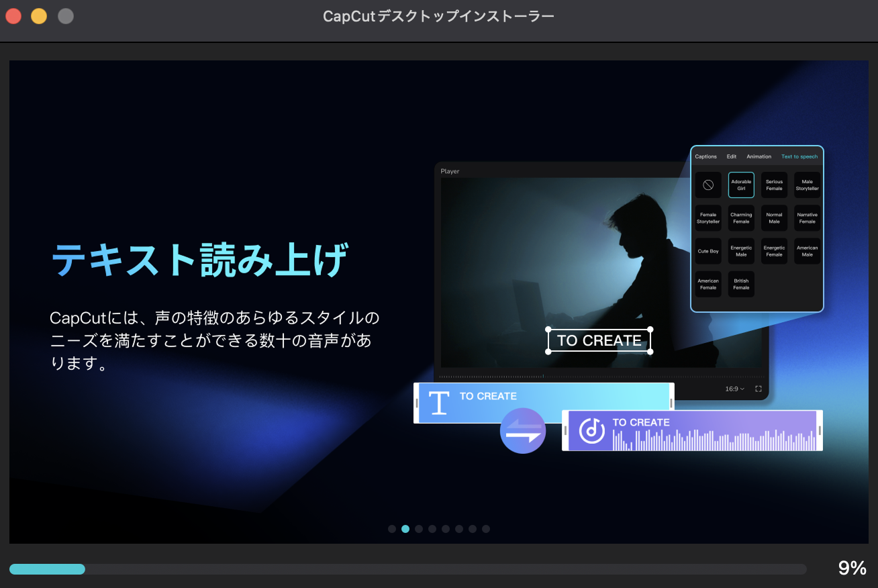
Task: Select the Normal Male voice tile
Action: pos(774,218)
